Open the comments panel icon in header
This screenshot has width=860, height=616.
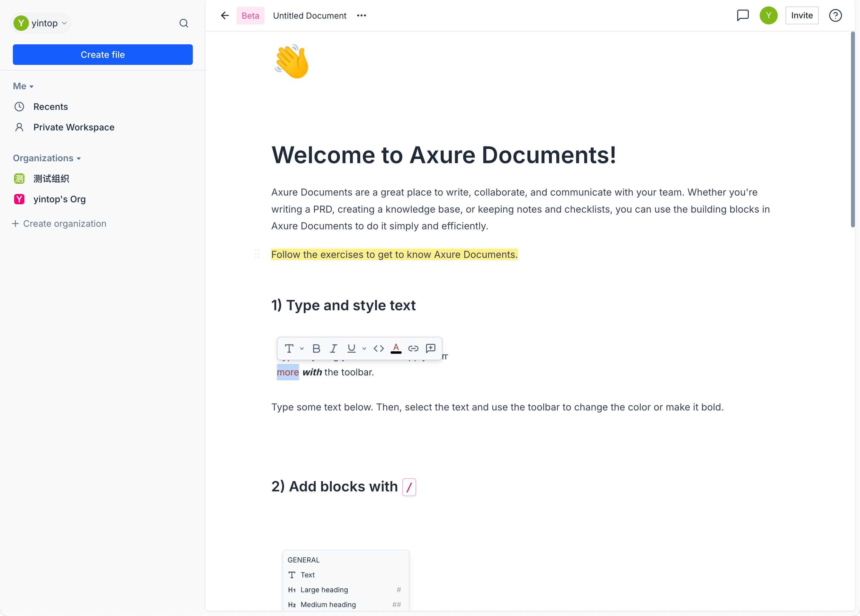[x=742, y=15]
